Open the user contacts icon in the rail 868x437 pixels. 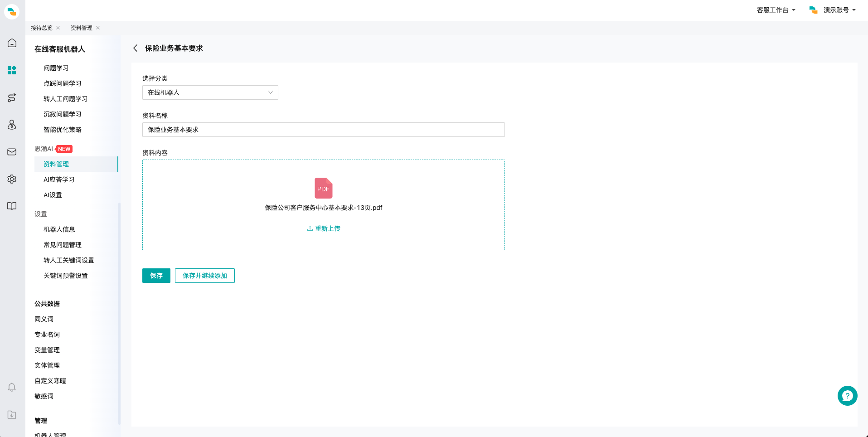(12, 125)
